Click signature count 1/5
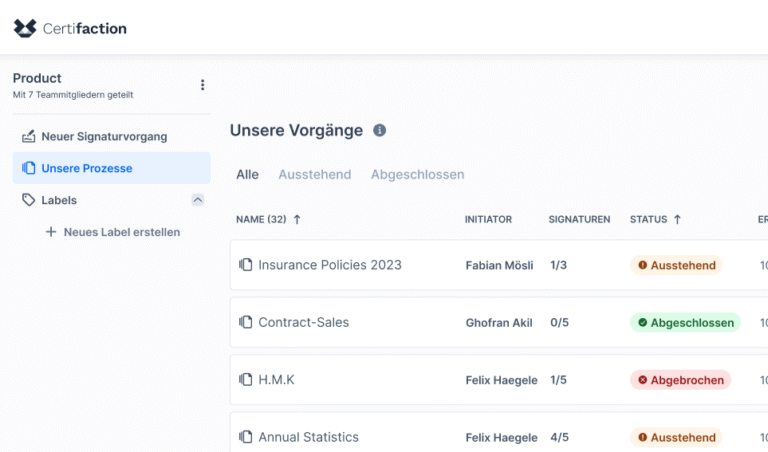Screen dimensions: 768x452 pyautogui.click(x=558, y=380)
